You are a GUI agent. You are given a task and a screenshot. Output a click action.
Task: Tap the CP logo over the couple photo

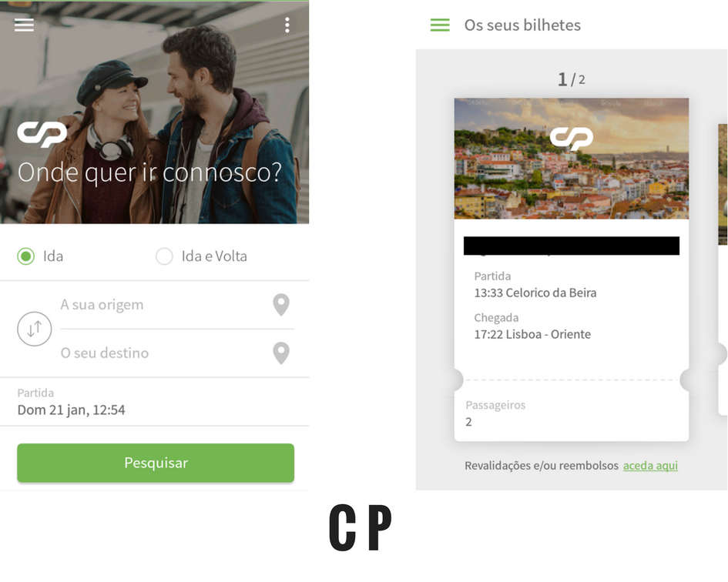pos(42,134)
